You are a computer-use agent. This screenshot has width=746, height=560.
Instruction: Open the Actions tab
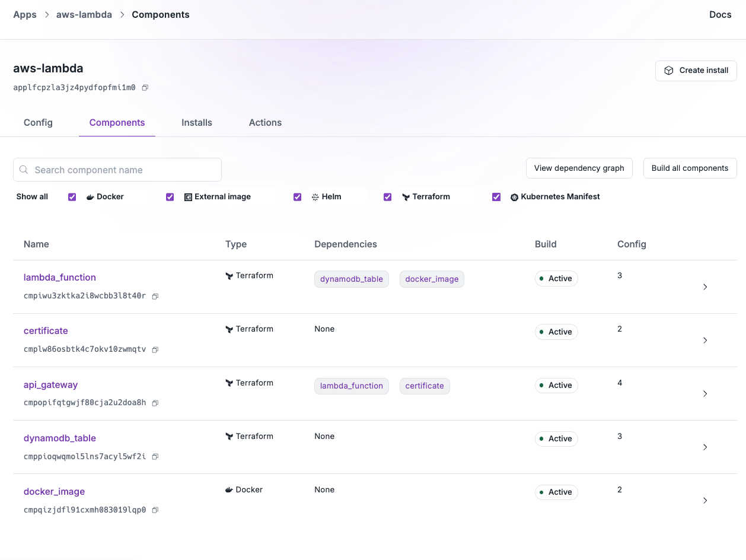coord(265,122)
